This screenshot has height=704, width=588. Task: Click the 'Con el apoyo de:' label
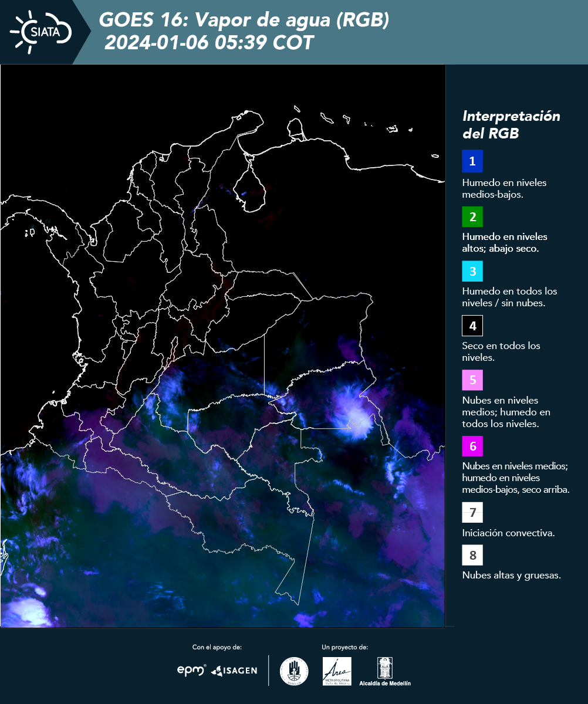[x=217, y=647]
